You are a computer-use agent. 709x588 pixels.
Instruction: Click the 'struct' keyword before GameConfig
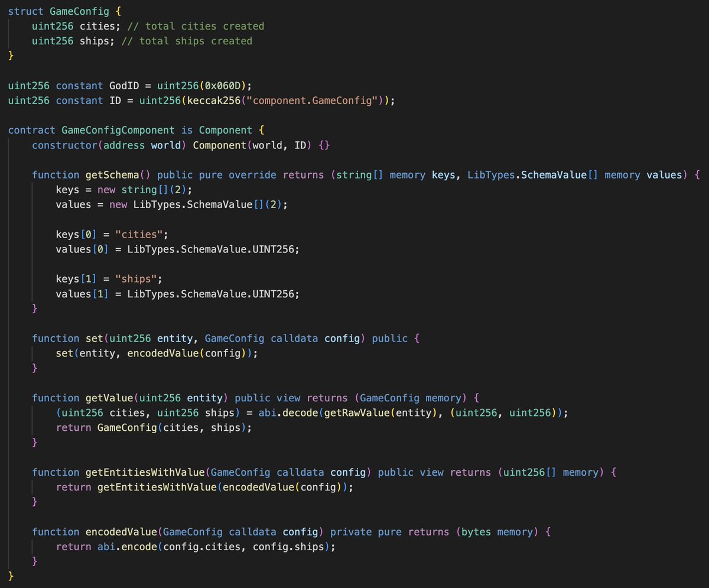25,11
